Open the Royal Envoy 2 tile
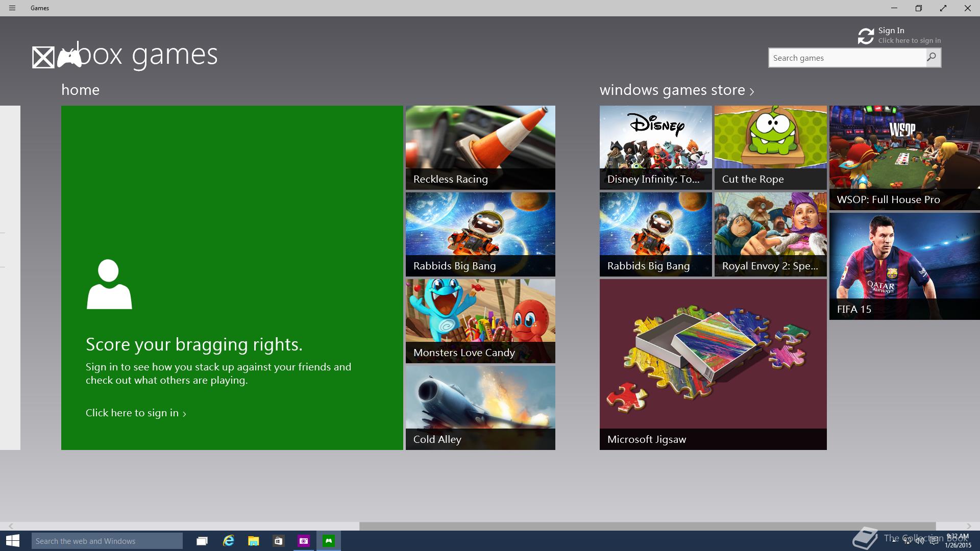Image resolution: width=980 pixels, height=551 pixels. click(x=770, y=234)
